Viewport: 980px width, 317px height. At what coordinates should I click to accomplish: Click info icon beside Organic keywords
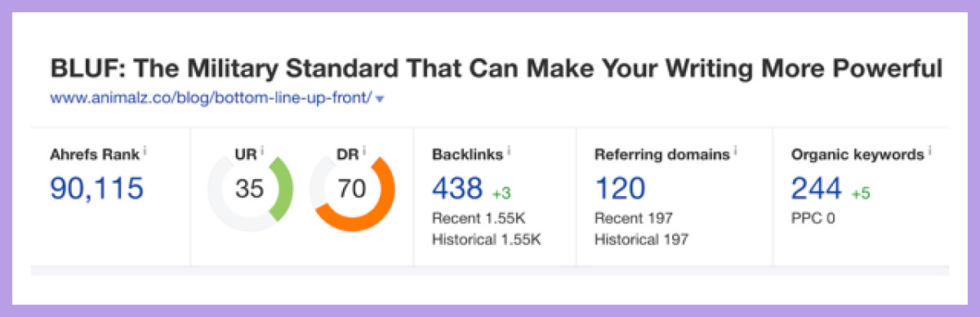click(930, 152)
